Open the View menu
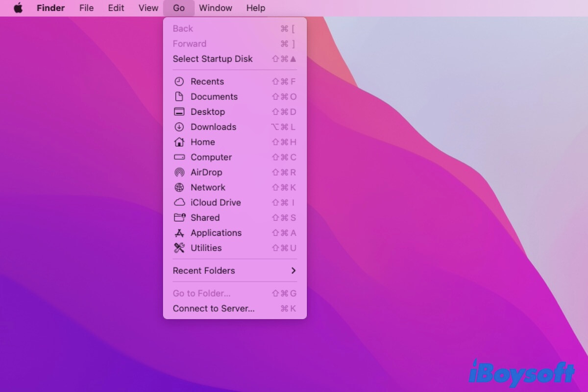The image size is (588, 392). (x=148, y=8)
